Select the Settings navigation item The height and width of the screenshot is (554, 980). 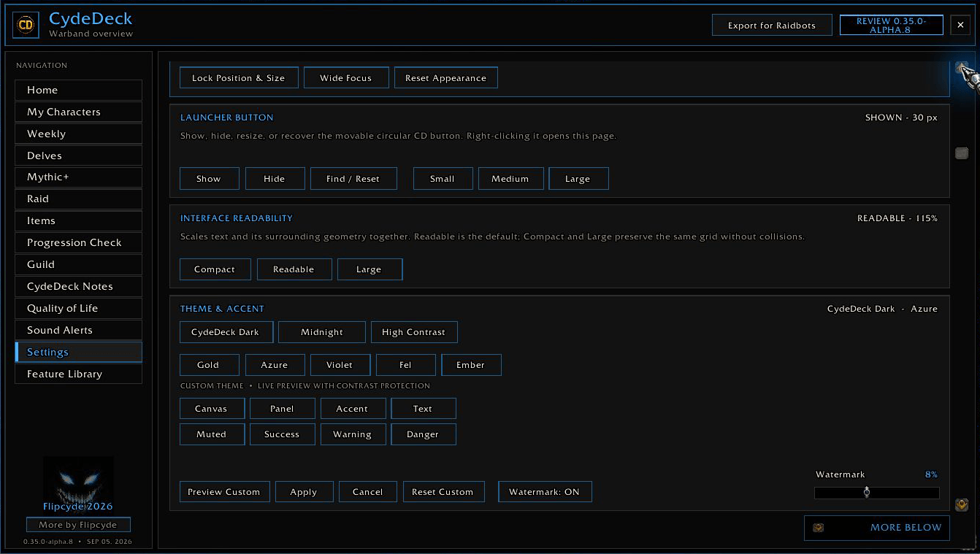pyautogui.click(x=79, y=353)
